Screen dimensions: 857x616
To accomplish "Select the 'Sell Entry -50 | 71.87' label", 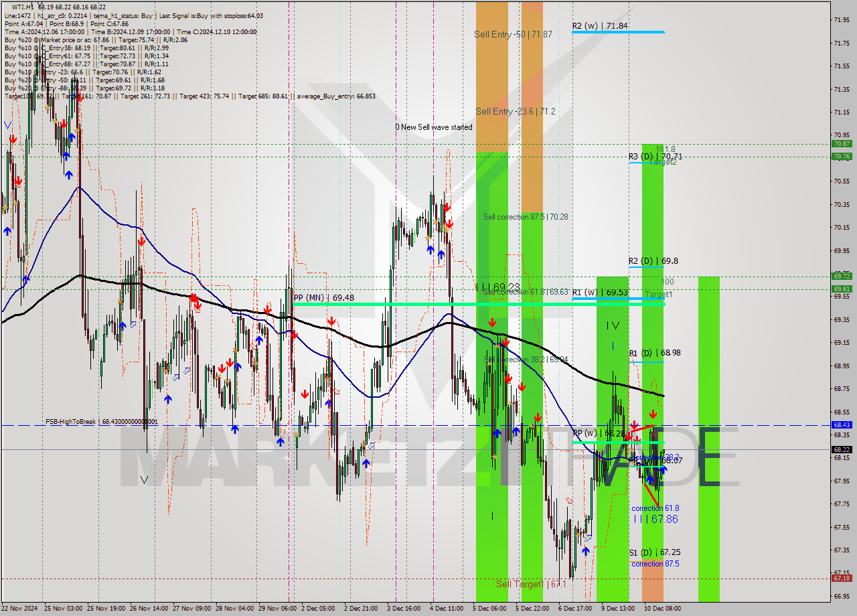I will [513, 34].
